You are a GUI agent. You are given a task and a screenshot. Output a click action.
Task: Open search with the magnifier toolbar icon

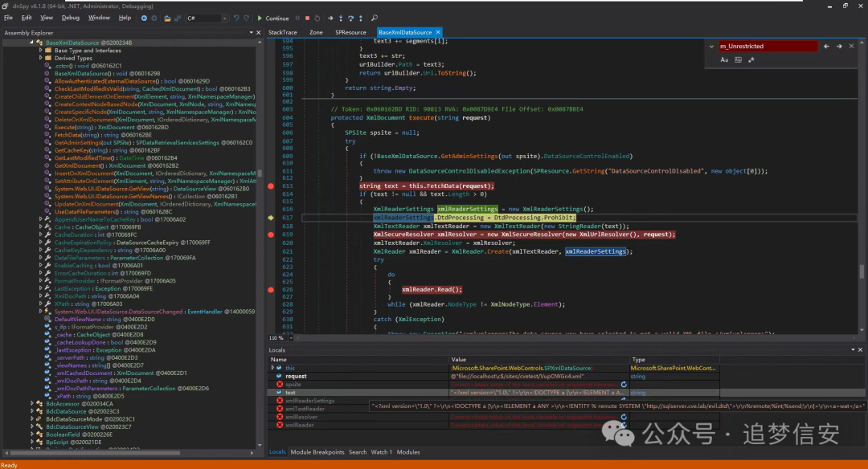pos(375,18)
